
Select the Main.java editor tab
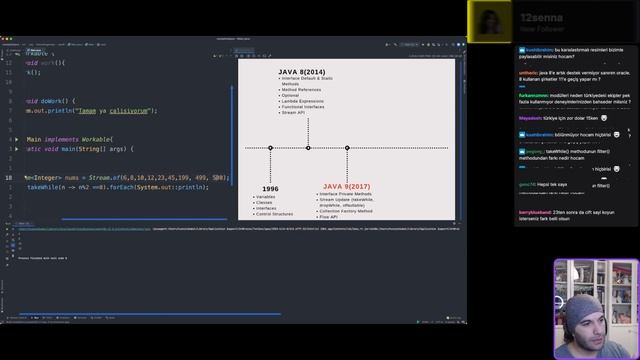coord(34,50)
